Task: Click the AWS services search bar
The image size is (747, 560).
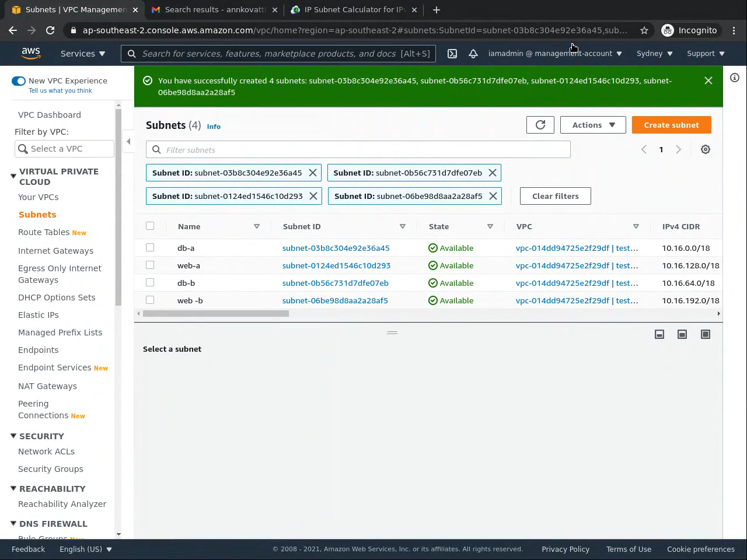Action: [278, 54]
